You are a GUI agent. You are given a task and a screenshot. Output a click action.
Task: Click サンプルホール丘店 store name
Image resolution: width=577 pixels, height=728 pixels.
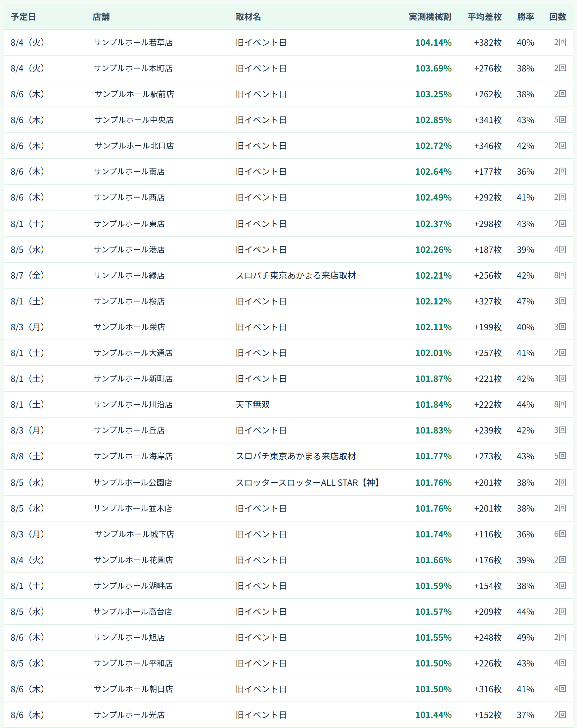point(129,431)
